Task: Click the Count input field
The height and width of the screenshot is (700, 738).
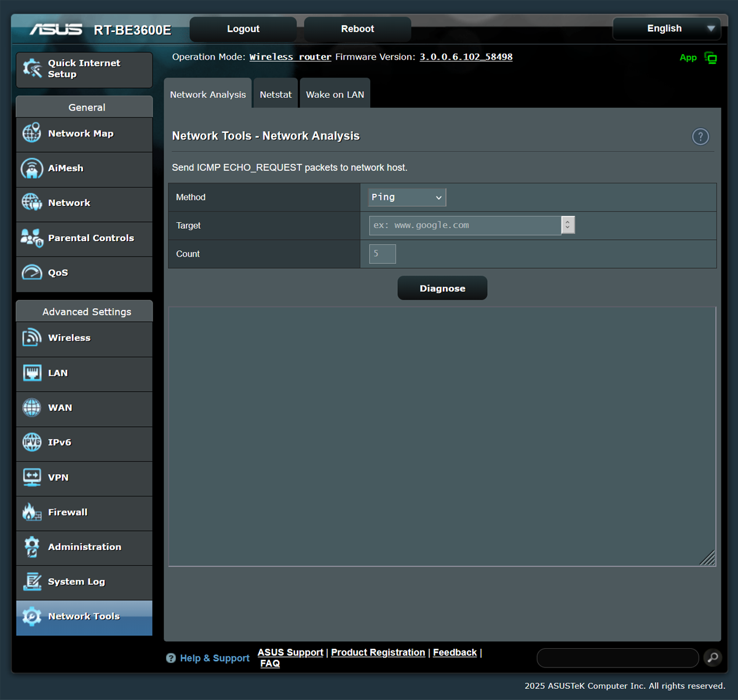Action: coord(383,253)
